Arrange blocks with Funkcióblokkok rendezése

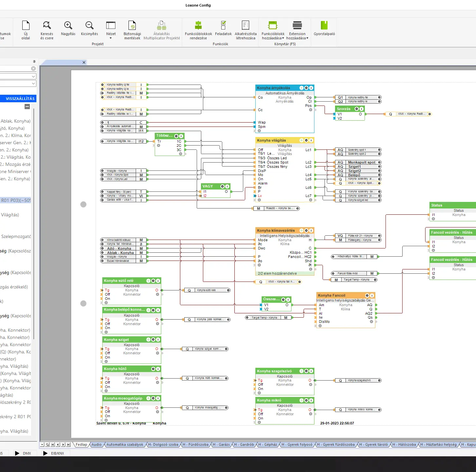point(198,30)
